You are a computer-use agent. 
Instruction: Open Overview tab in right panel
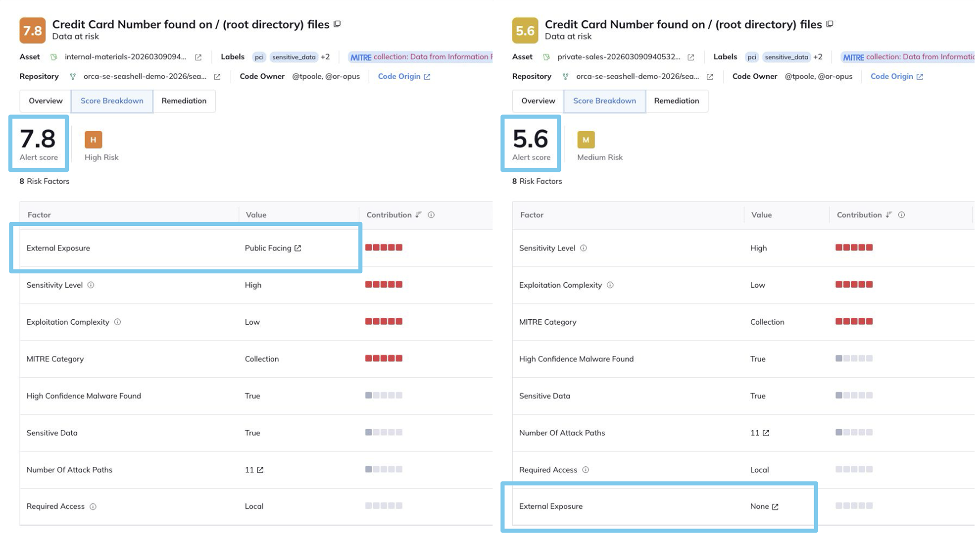538,101
